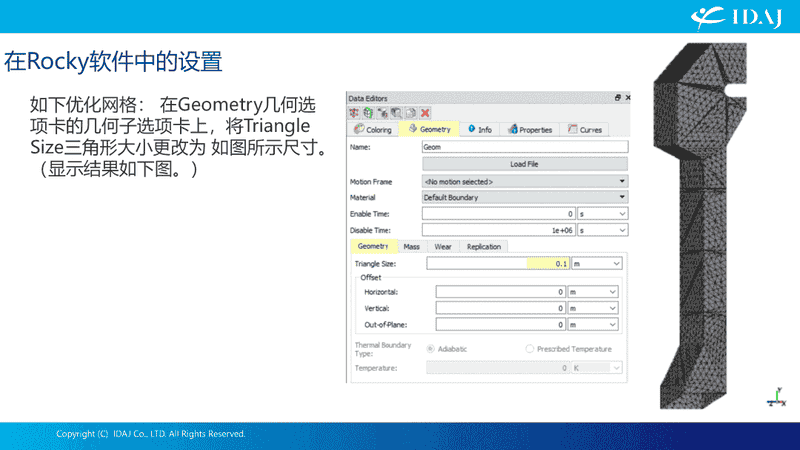Switch to the Wear sub-tab

442,246
